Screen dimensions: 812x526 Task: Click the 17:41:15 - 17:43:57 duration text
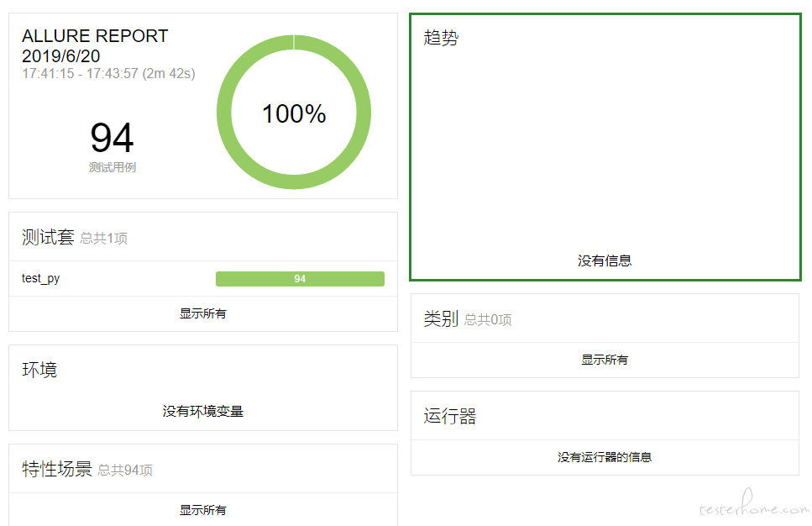point(109,74)
